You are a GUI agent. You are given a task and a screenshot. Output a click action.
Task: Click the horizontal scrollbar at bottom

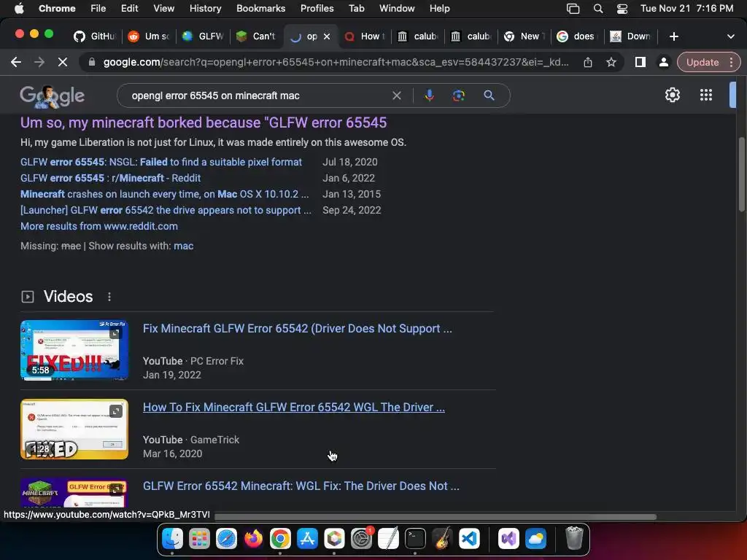click(x=435, y=517)
